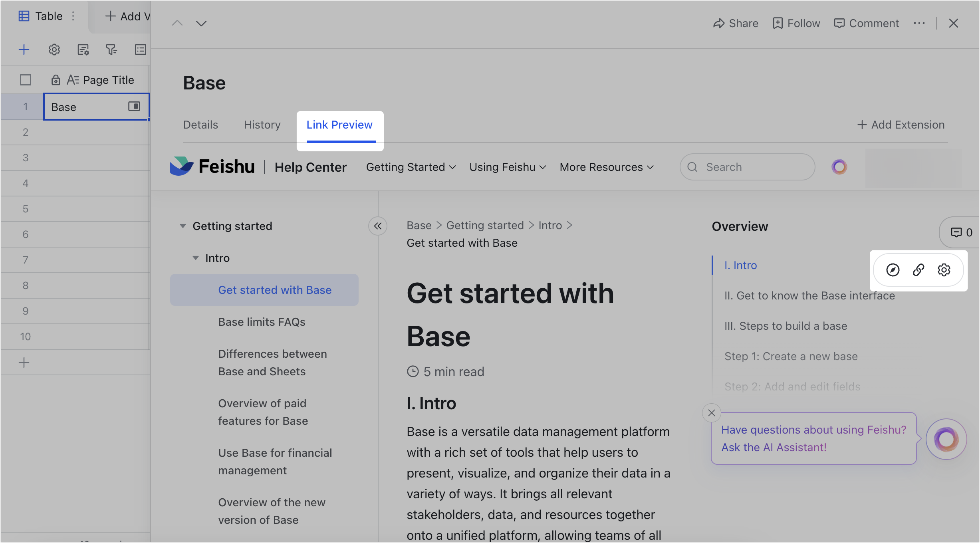Open more options ellipsis in record header

(919, 23)
